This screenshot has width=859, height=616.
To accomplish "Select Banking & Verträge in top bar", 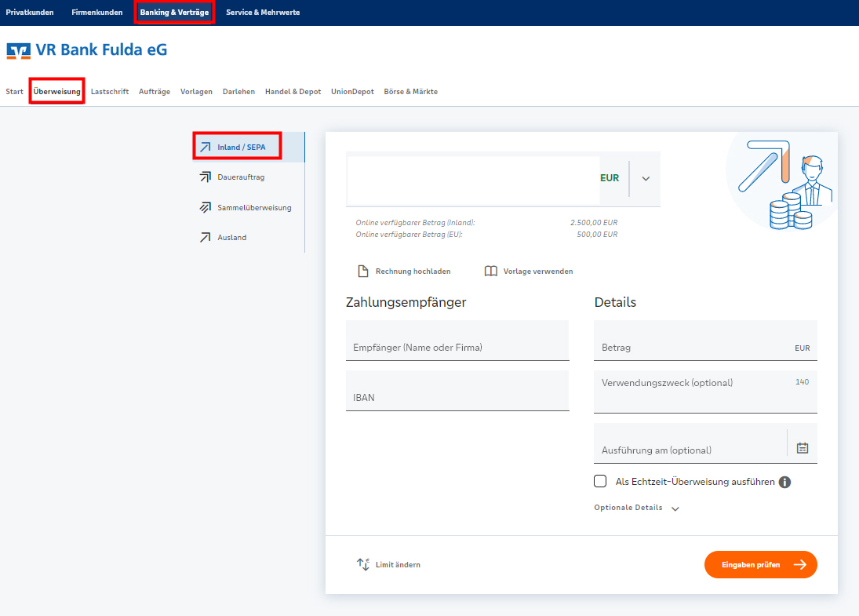I will (x=174, y=12).
